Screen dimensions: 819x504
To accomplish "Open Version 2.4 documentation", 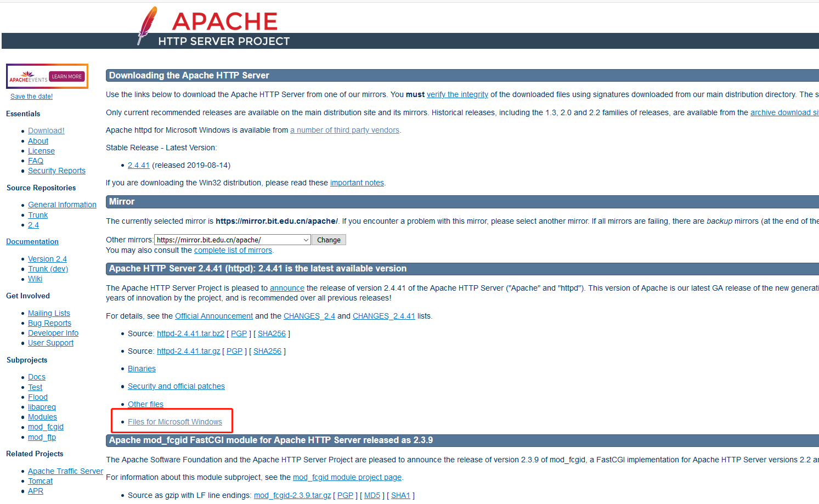I will click(x=47, y=259).
